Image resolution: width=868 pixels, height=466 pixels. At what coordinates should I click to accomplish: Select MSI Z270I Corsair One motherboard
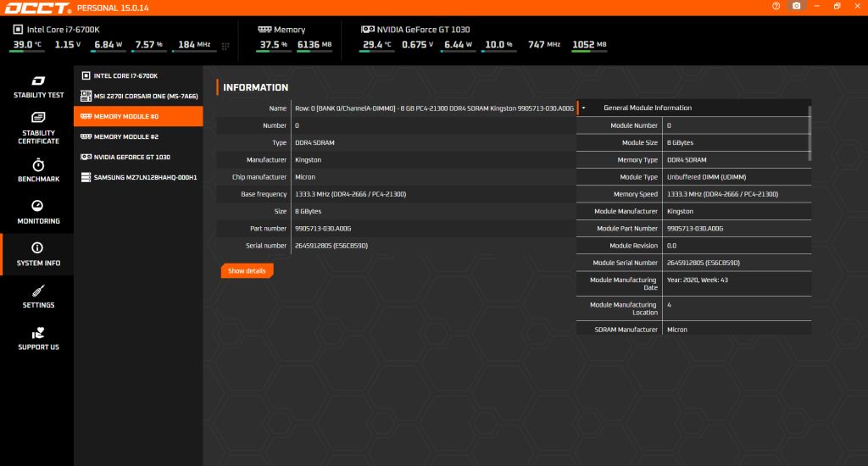tap(138, 96)
